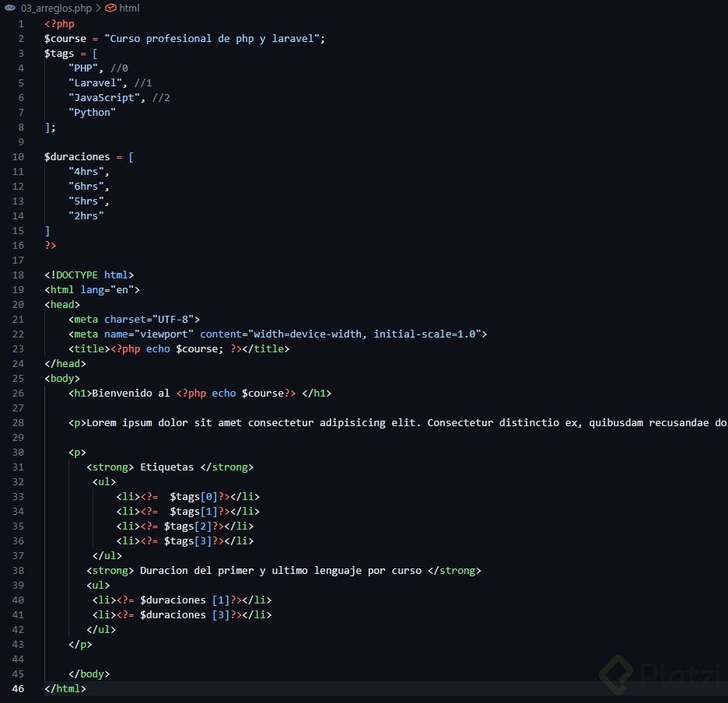
Task: Click line number 46 in the gutter
Action: pyautogui.click(x=18, y=688)
